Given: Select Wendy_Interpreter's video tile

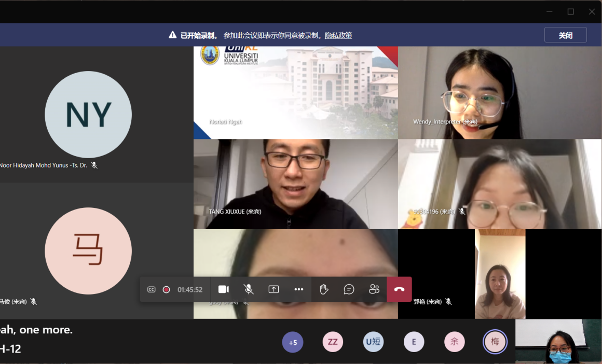Looking at the screenshot, I should pos(499,92).
